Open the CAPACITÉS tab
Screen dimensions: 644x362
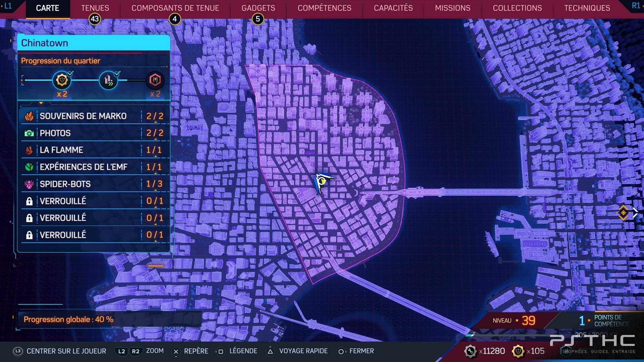point(393,8)
